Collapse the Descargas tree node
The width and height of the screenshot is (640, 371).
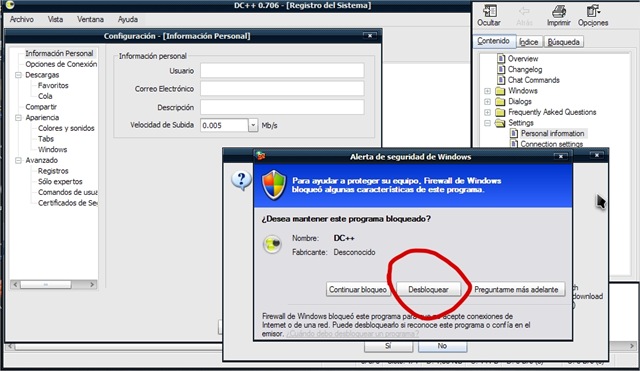pyautogui.click(x=18, y=75)
